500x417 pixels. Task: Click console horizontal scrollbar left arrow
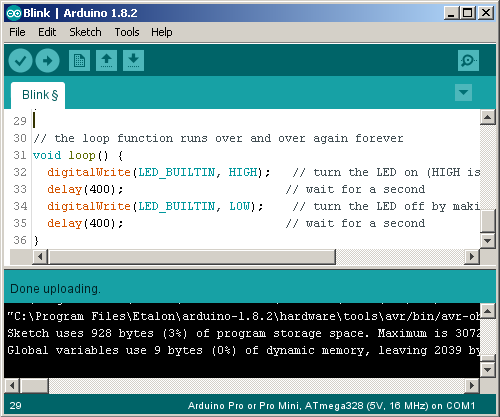12,386
